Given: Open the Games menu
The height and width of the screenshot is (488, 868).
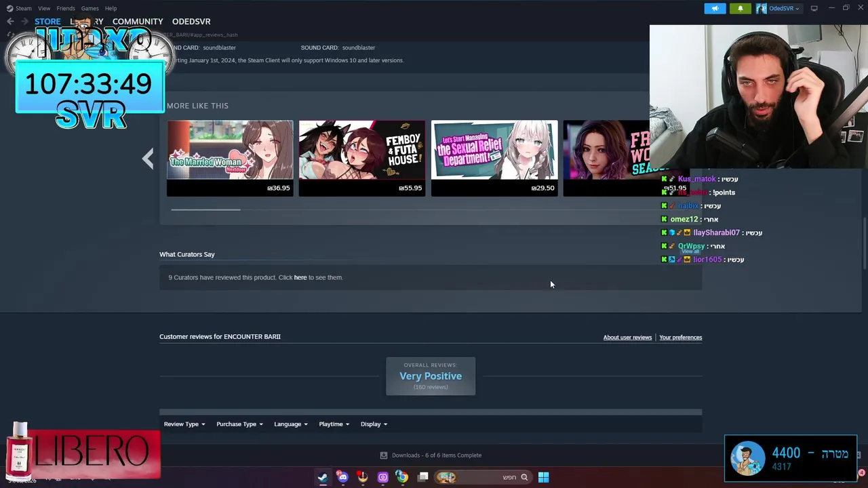Looking at the screenshot, I should point(90,8).
